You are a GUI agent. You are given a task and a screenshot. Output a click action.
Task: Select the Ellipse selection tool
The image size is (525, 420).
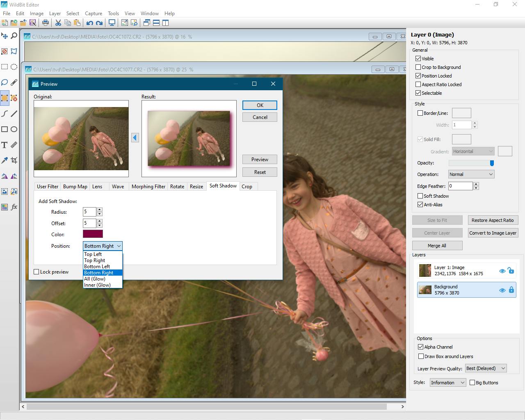[x=14, y=67]
